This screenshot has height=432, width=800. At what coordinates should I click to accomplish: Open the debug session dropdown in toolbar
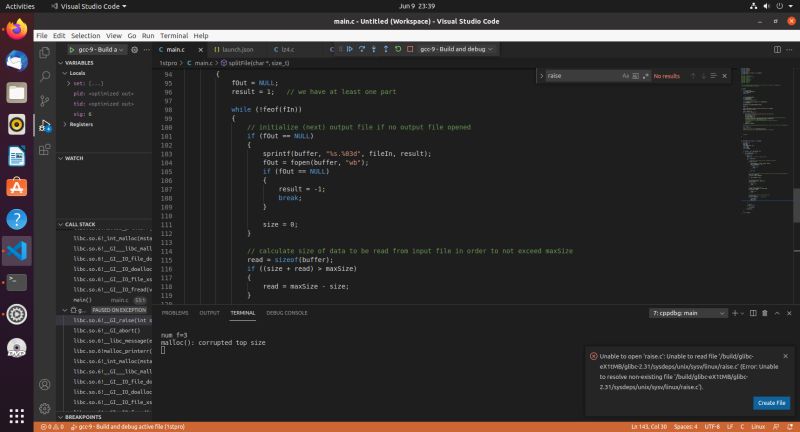click(x=456, y=49)
